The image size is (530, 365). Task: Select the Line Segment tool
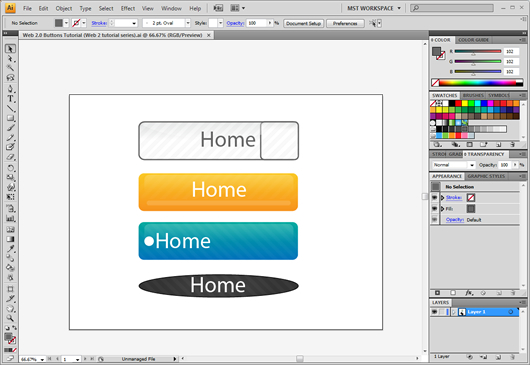(x=10, y=108)
